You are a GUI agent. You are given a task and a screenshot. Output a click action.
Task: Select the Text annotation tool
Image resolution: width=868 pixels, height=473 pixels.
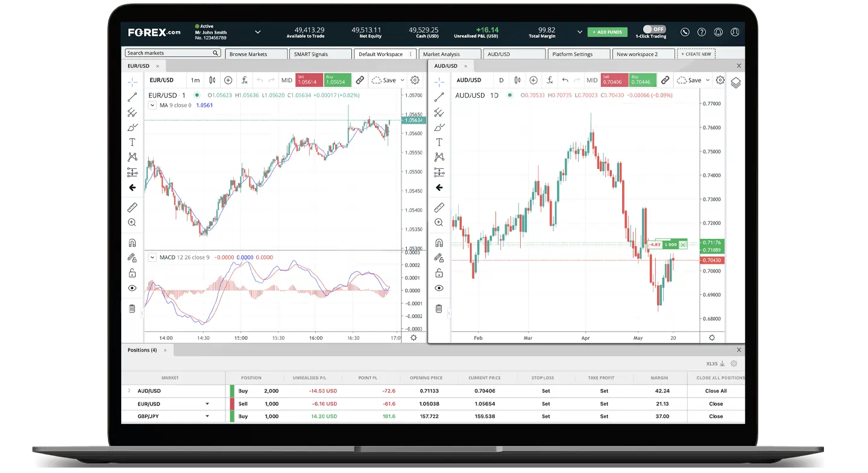[x=132, y=142]
